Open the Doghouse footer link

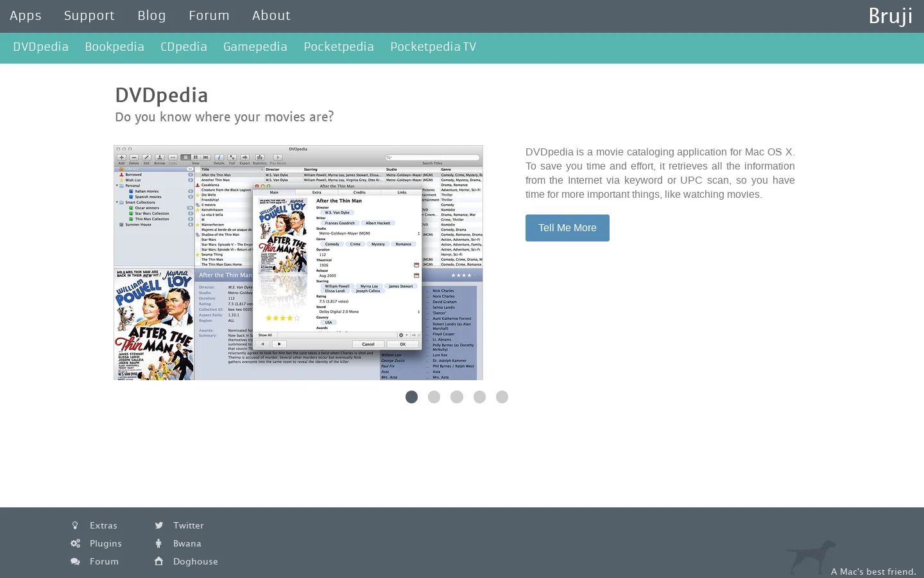point(196,561)
